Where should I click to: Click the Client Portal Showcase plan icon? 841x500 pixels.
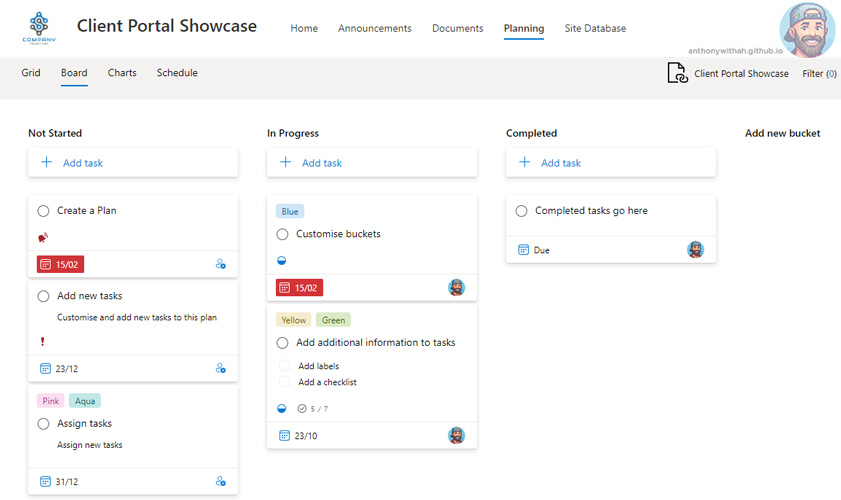(677, 73)
